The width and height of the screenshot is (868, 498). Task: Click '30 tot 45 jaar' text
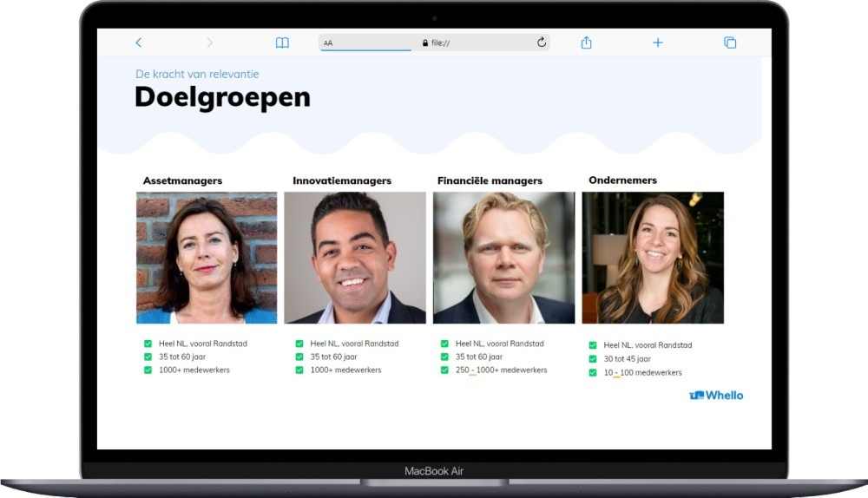(x=628, y=359)
